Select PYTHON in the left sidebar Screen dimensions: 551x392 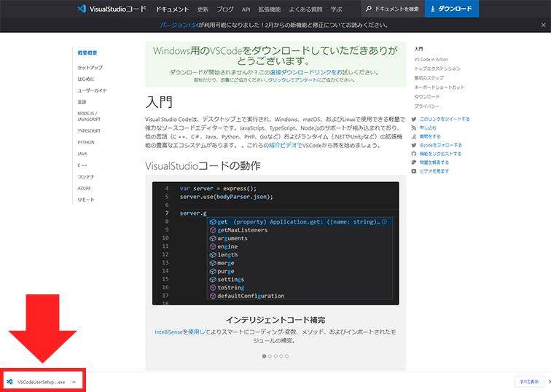click(86, 142)
